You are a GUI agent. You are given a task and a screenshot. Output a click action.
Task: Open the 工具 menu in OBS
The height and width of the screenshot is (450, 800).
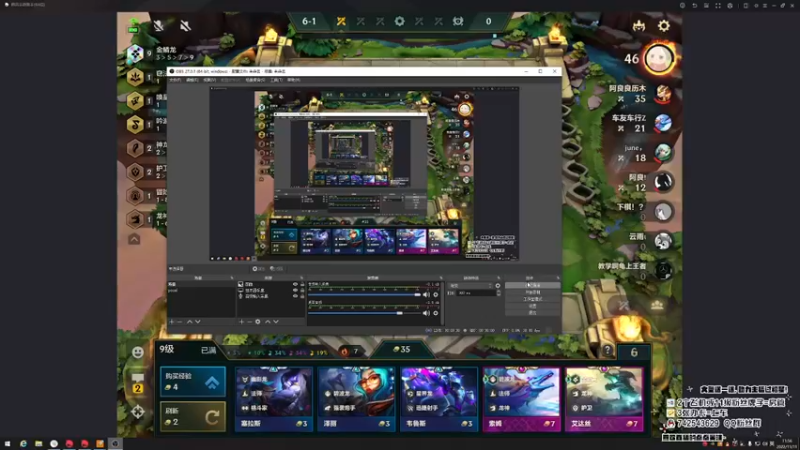[276, 80]
